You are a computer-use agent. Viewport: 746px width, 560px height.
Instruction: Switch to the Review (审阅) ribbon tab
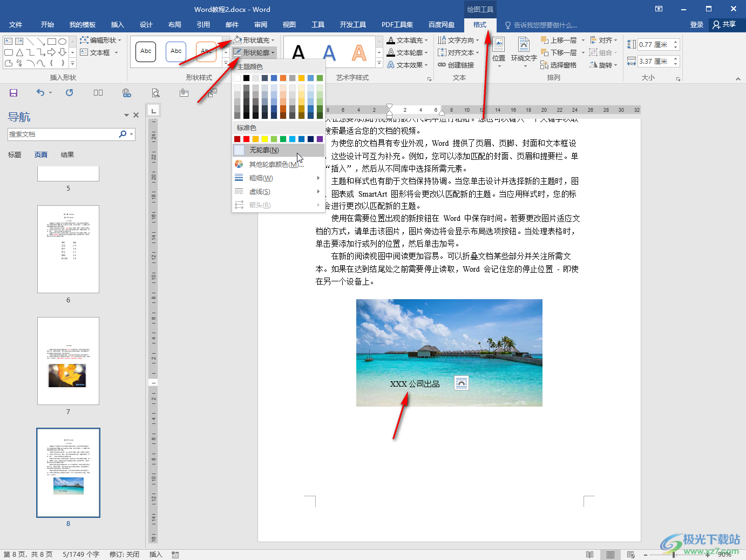pyautogui.click(x=261, y=25)
